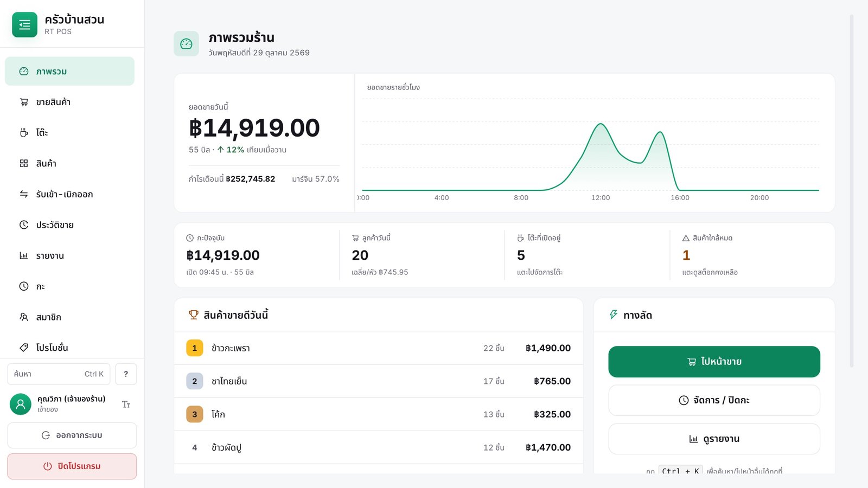
Task: Open สินค้า products menu item
Action: [x=69, y=163]
